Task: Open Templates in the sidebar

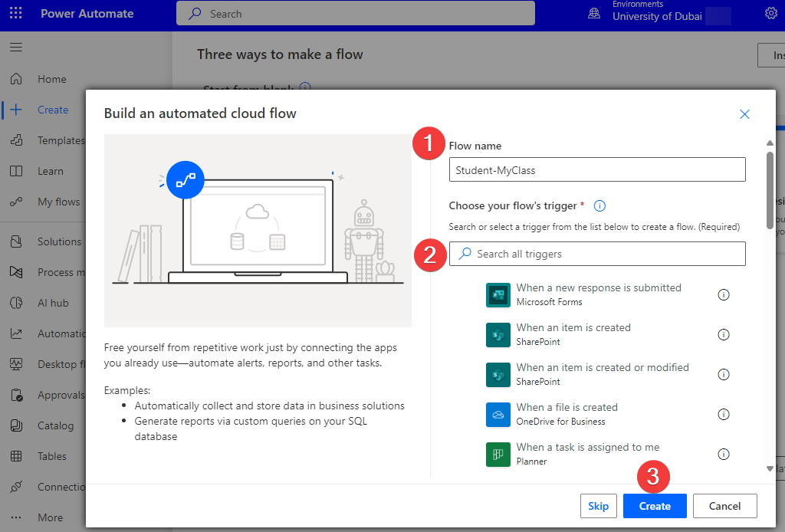Action: click(61, 140)
